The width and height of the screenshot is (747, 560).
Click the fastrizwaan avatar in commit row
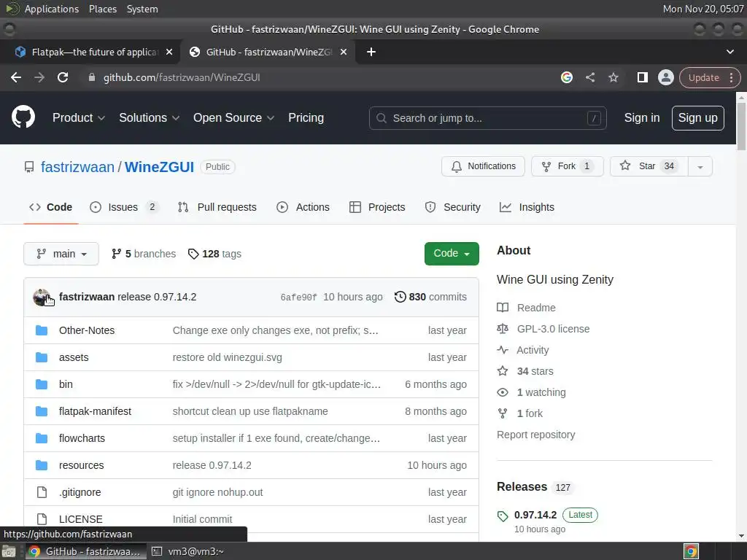coord(42,297)
